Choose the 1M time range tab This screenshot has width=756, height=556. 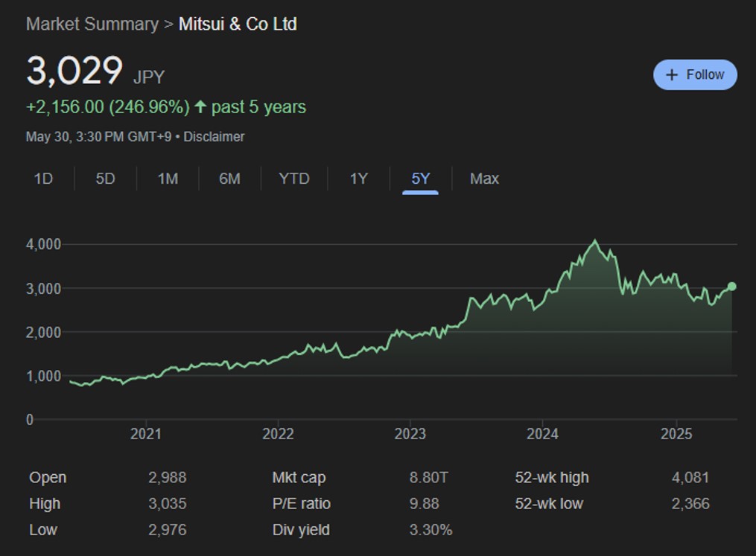168,179
